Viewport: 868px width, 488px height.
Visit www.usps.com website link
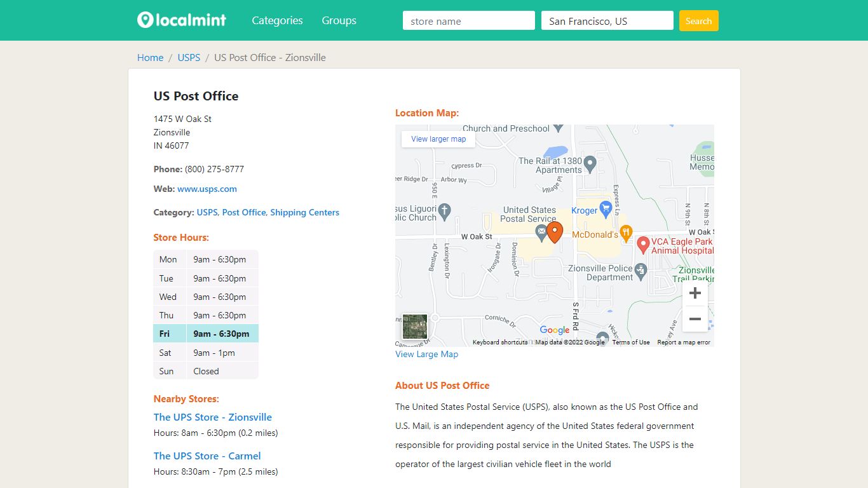click(207, 189)
